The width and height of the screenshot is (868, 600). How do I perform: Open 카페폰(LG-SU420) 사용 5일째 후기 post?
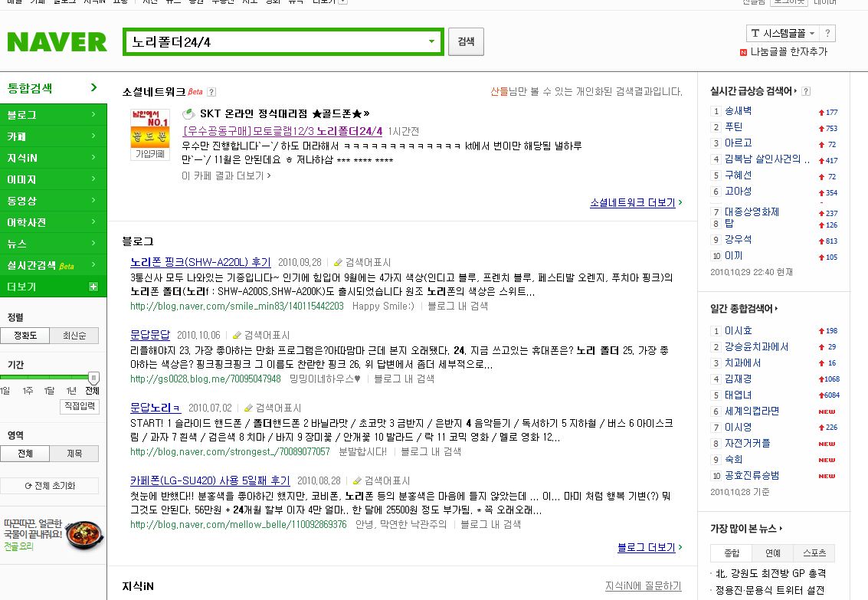coord(210,480)
